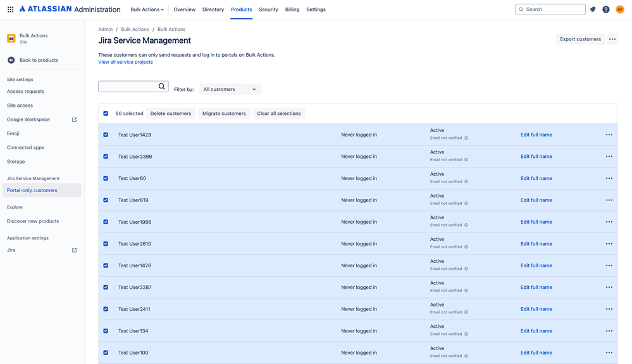Screen dimensions: 632x364
Task: Click the Delete customers button
Action: (x=171, y=114)
